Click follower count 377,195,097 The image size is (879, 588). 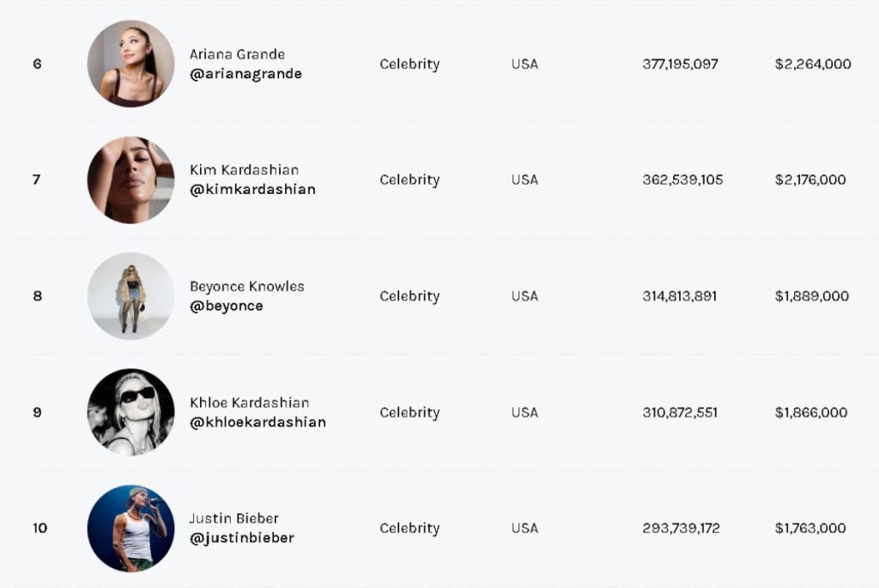point(680,64)
